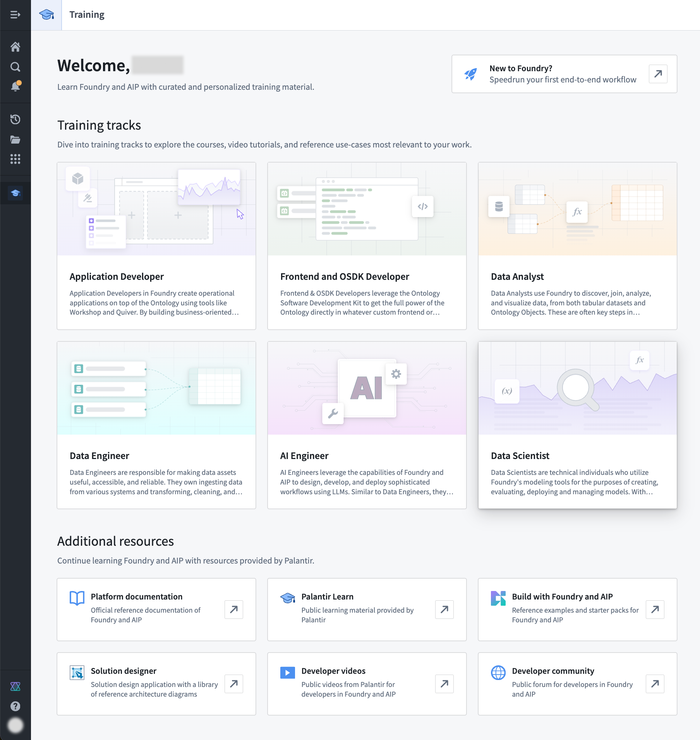This screenshot has height=740, width=700.
Task: Click the Developer videos play icon
Action: pos(288,673)
